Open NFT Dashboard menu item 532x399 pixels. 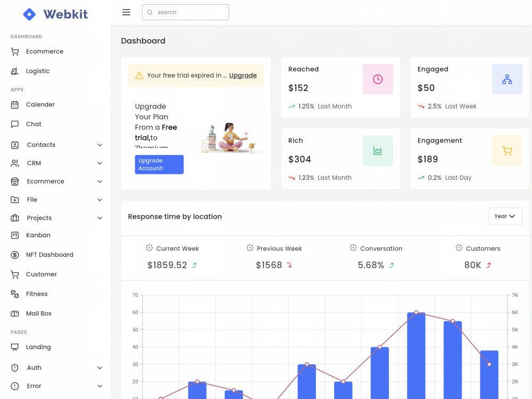tap(49, 255)
